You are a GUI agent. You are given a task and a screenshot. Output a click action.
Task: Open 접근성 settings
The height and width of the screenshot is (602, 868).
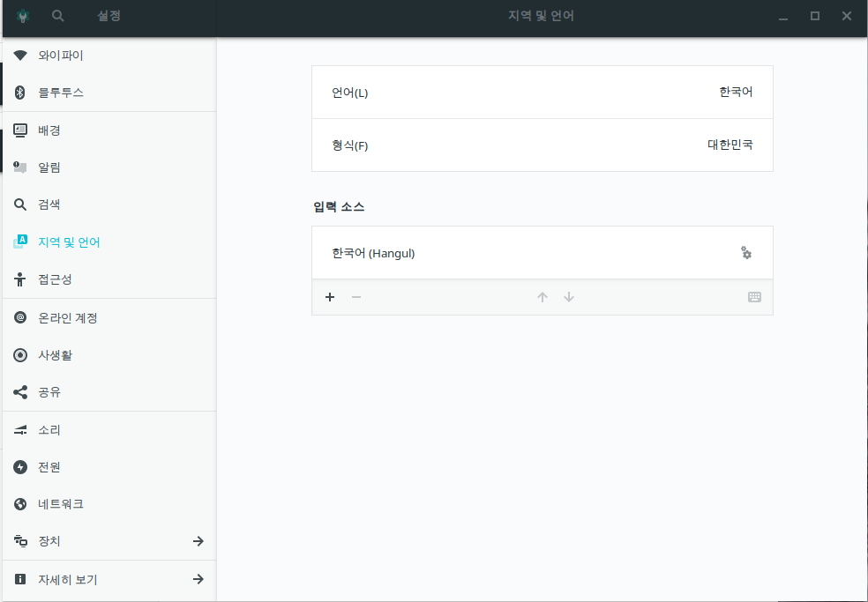point(109,279)
